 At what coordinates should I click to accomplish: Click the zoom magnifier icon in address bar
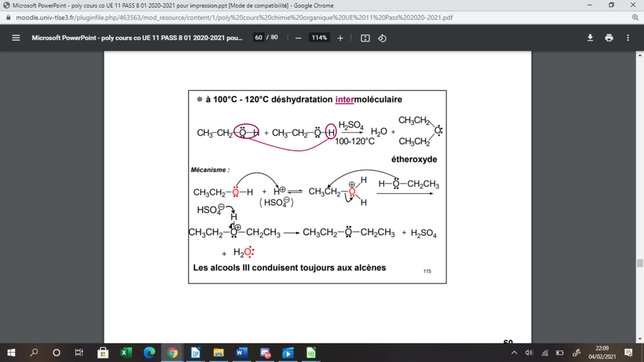click(x=635, y=17)
